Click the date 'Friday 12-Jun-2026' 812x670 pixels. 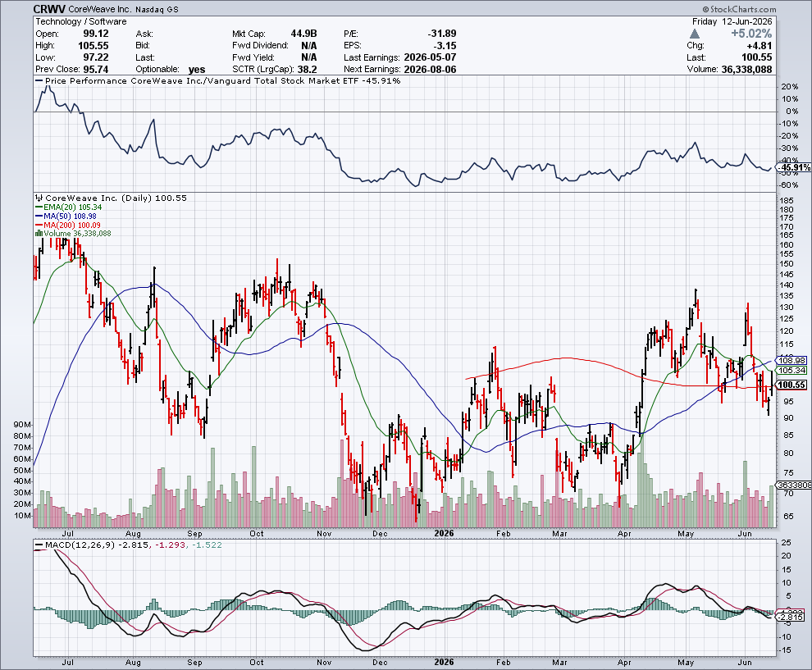pyautogui.click(x=732, y=22)
